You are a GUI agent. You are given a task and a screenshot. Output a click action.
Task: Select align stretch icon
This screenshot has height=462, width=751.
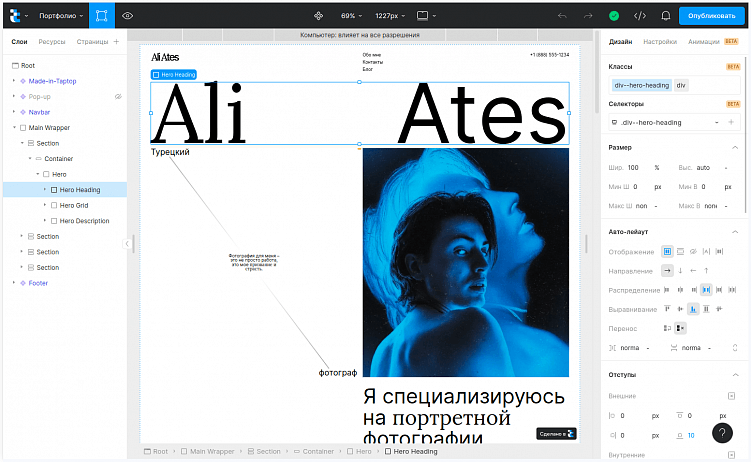click(x=706, y=309)
